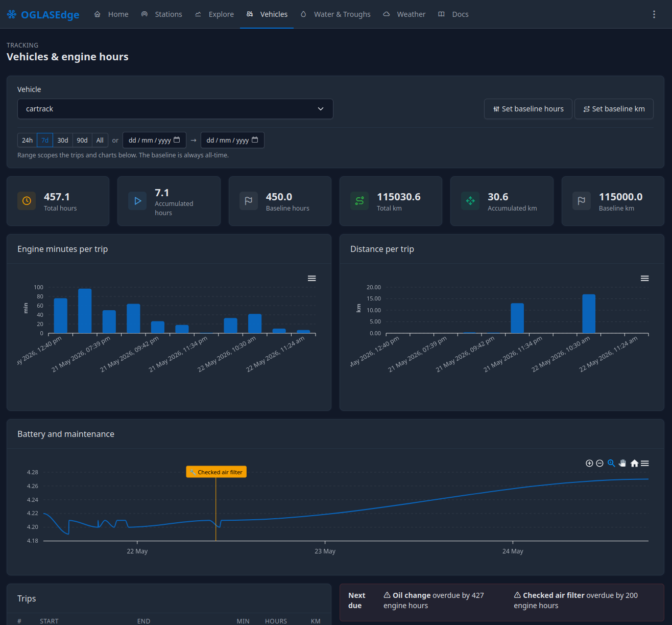Click the OGLASEdge logo
The height and width of the screenshot is (625, 672).
[x=43, y=14]
